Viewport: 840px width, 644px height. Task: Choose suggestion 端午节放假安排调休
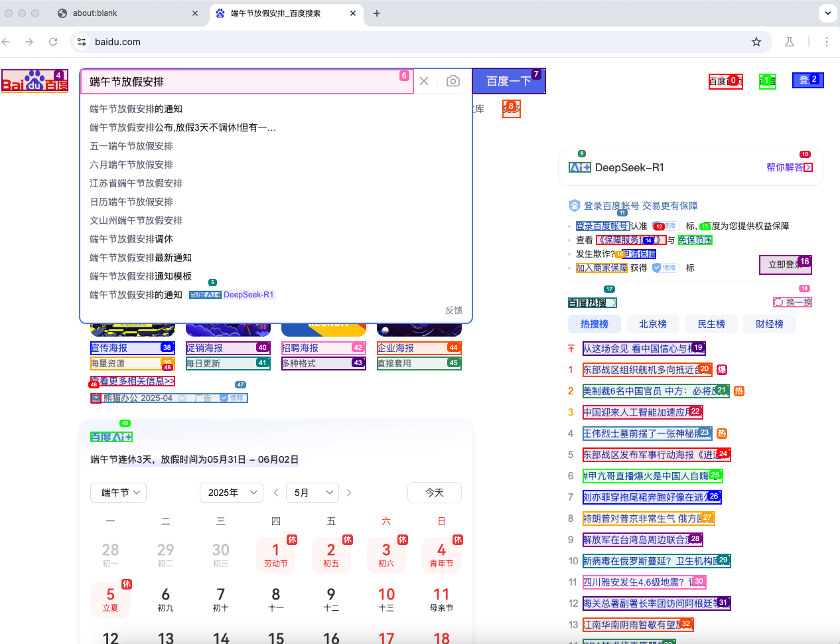tap(276, 239)
